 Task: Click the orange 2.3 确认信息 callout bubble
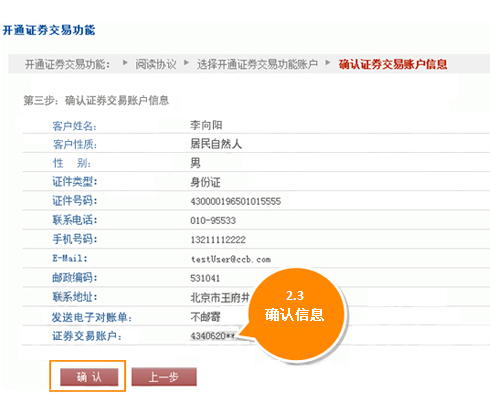296,314
